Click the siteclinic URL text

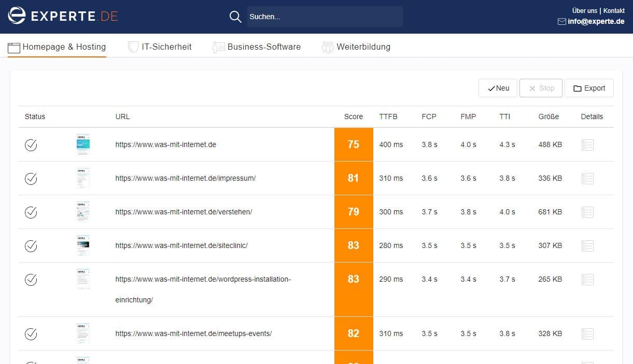click(x=181, y=245)
